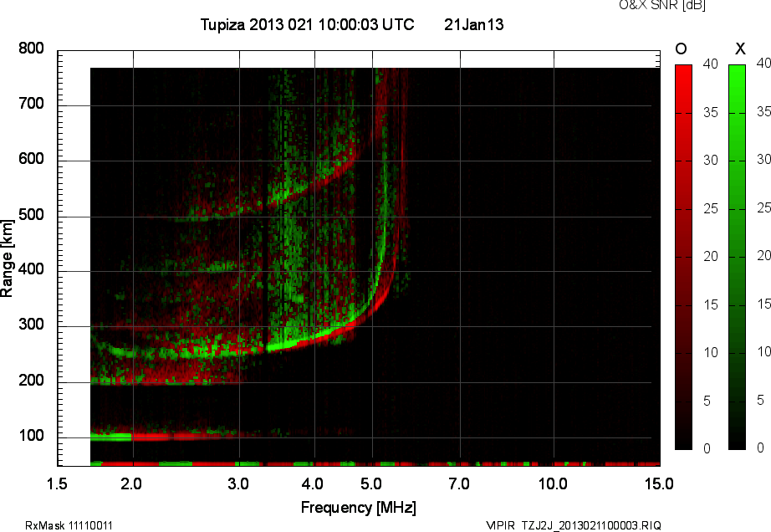Click the red O SNR color bar
Screen dimensions: 771x532
[x=683, y=257]
